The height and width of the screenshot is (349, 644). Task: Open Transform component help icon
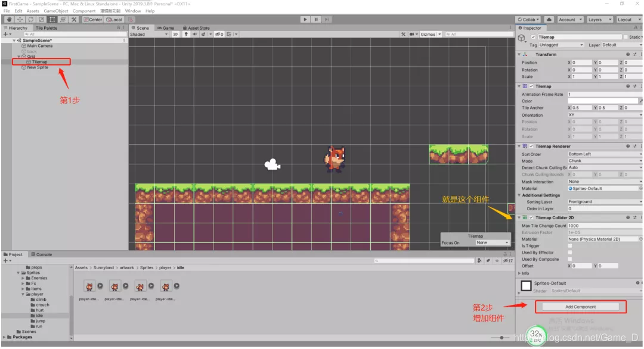pos(627,54)
